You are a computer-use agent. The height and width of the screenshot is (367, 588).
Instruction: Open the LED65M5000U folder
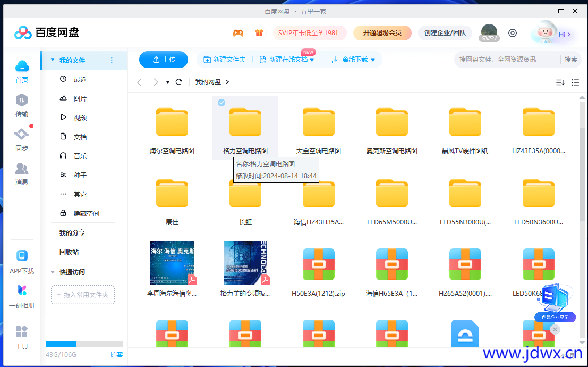(x=392, y=202)
